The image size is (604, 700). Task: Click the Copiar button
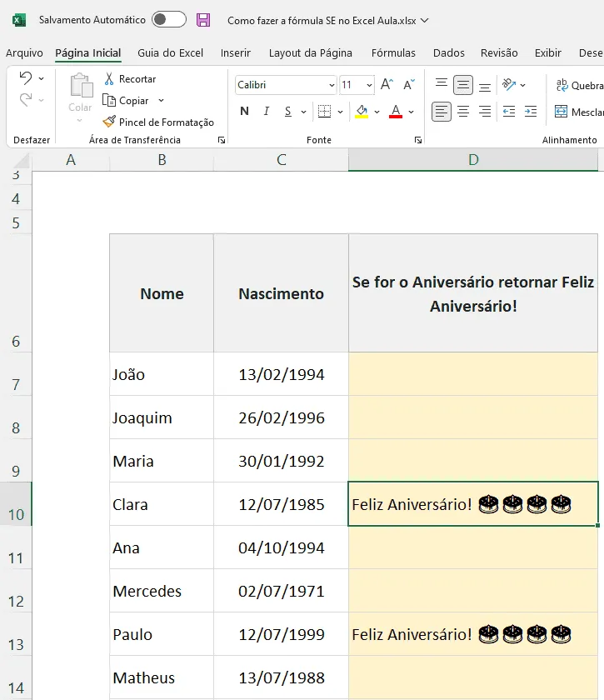click(x=126, y=101)
